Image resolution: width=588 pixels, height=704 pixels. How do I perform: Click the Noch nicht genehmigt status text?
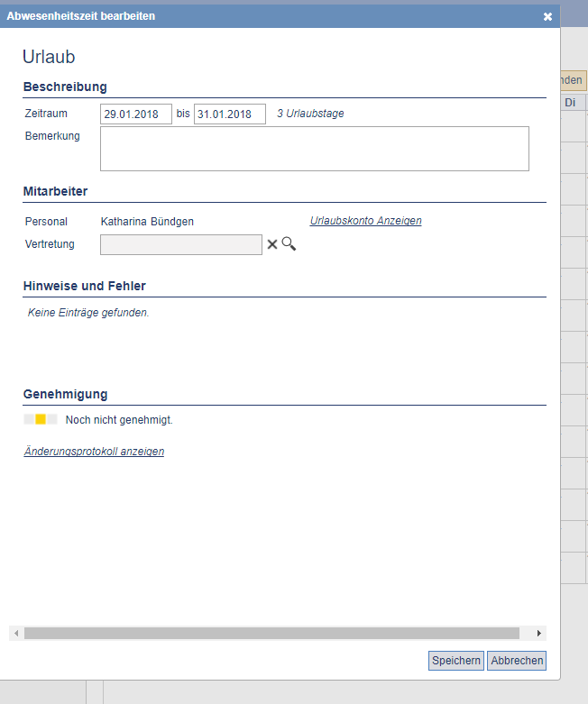tap(119, 420)
